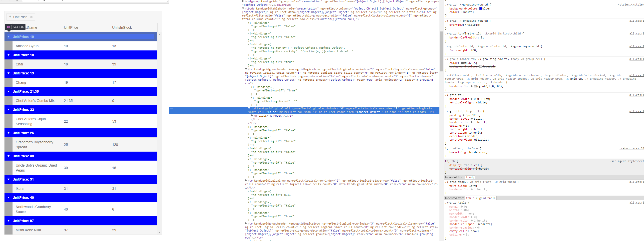Select the Ikura product cell
This screenshot has height=241, width=644.
(x=36, y=189)
